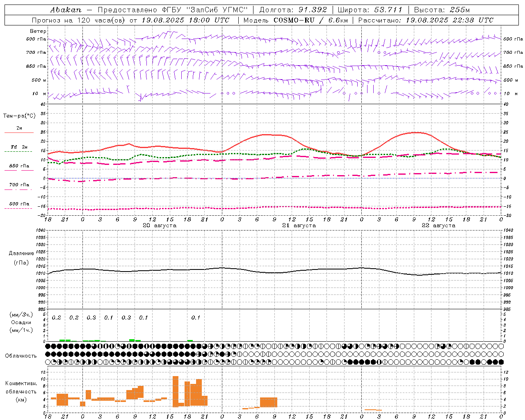The height and width of the screenshot is (420, 525).
Task: Click the 1040 pressure axis value on the left
Action: tap(40, 230)
